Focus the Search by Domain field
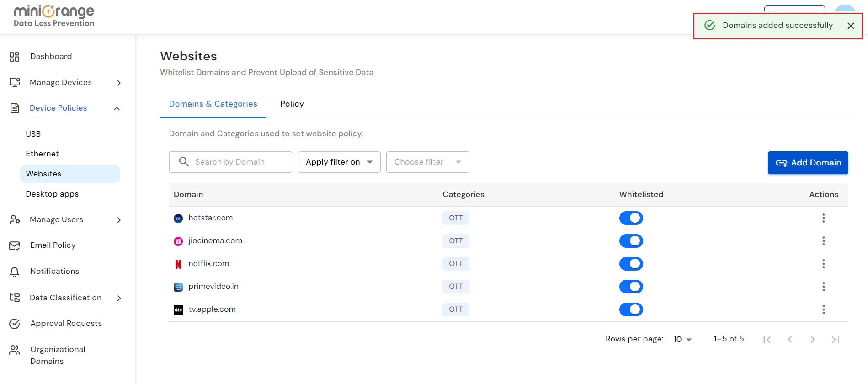868x384 pixels. tap(230, 162)
